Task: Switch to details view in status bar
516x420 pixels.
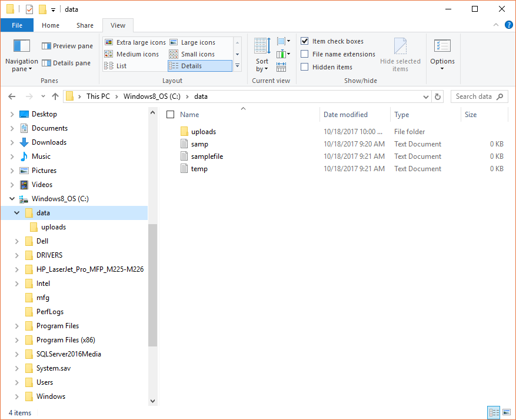Action: coord(494,412)
